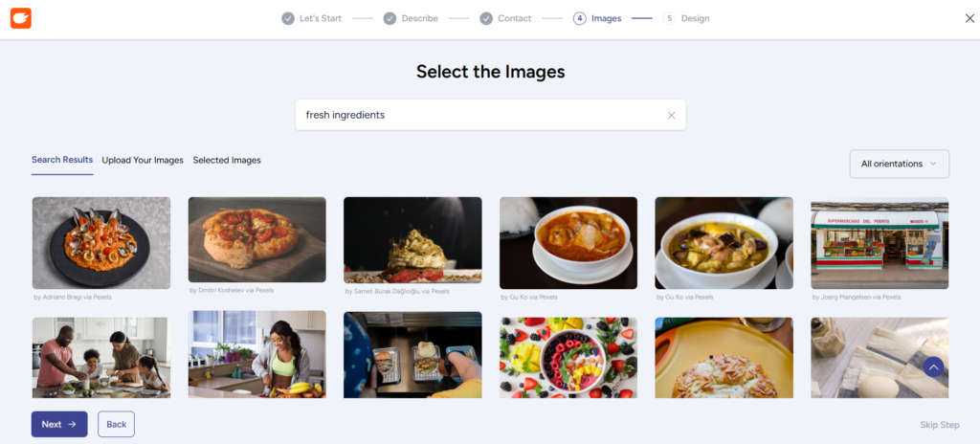Pick the supermarket storefront image
The width and height of the screenshot is (980, 444).
tap(880, 243)
